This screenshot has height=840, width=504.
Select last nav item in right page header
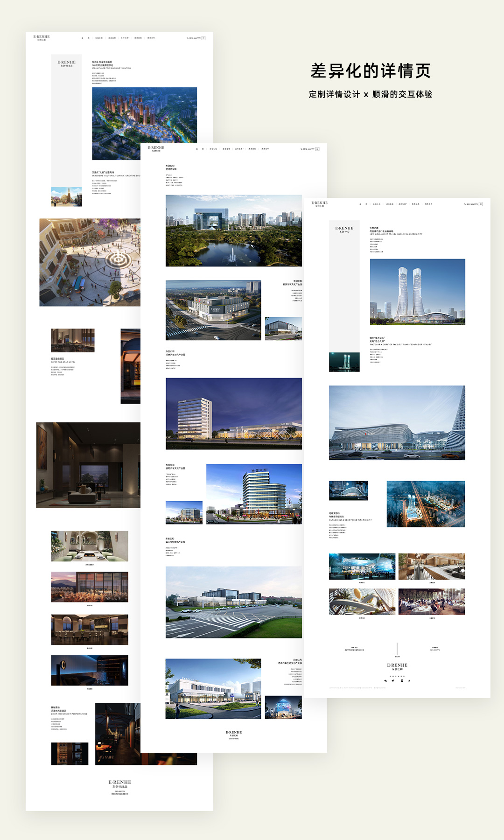tap(428, 204)
